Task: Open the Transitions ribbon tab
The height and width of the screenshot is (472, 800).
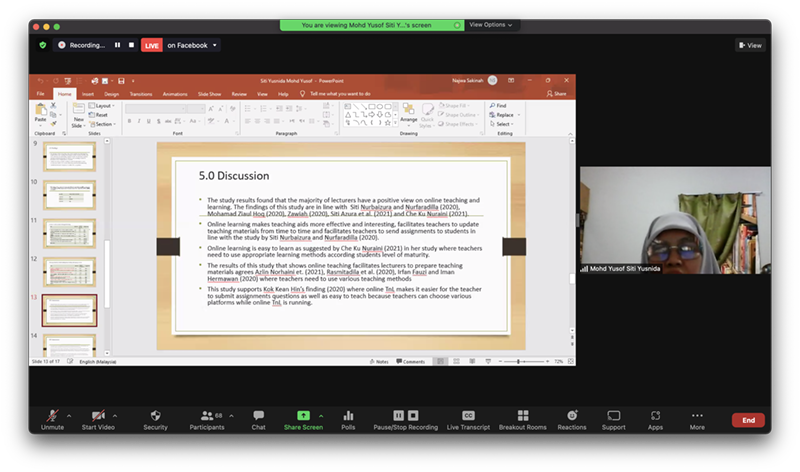Action: point(141,94)
